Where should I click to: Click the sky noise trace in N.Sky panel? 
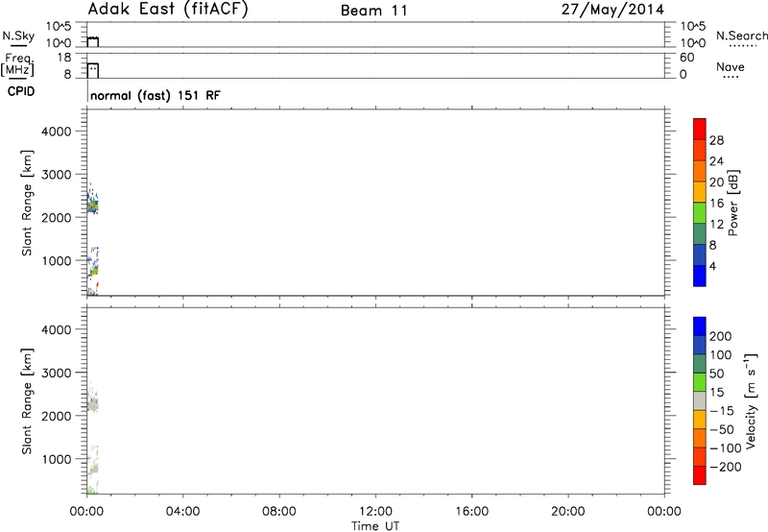tap(93, 41)
